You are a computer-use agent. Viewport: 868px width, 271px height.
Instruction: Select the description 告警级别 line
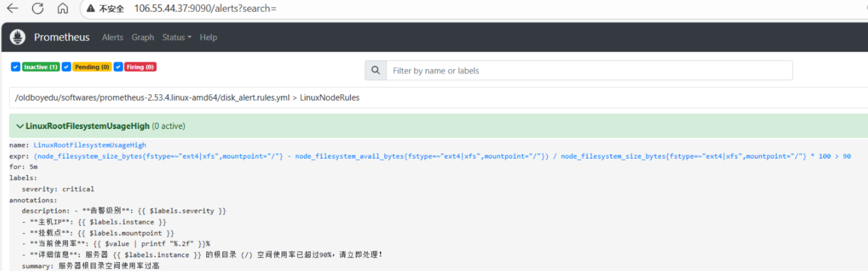124,211
